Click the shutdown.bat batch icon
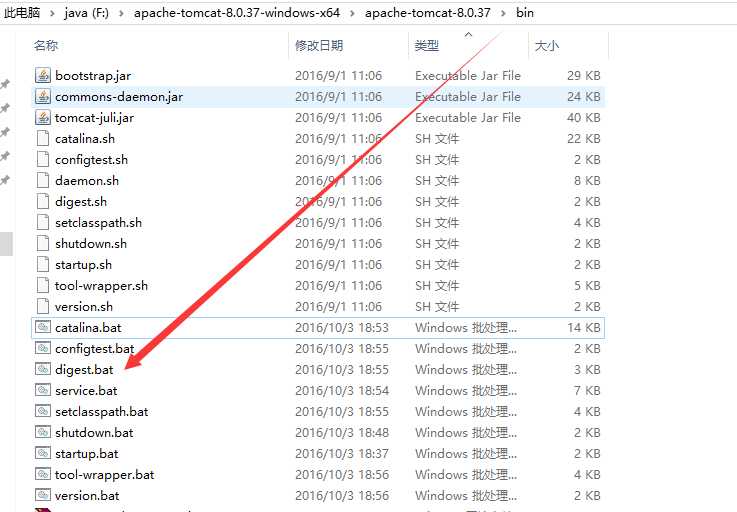This screenshot has width=737, height=512. [x=43, y=432]
